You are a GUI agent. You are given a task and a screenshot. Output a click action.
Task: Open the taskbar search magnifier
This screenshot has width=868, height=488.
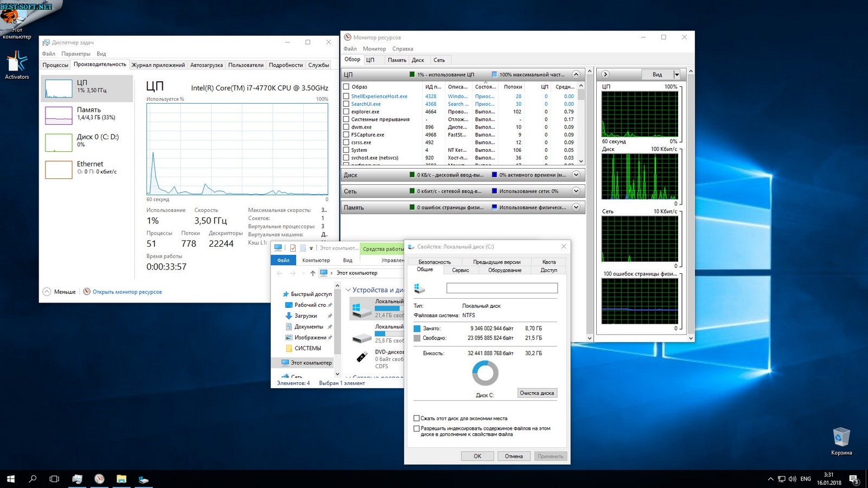point(33,479)
